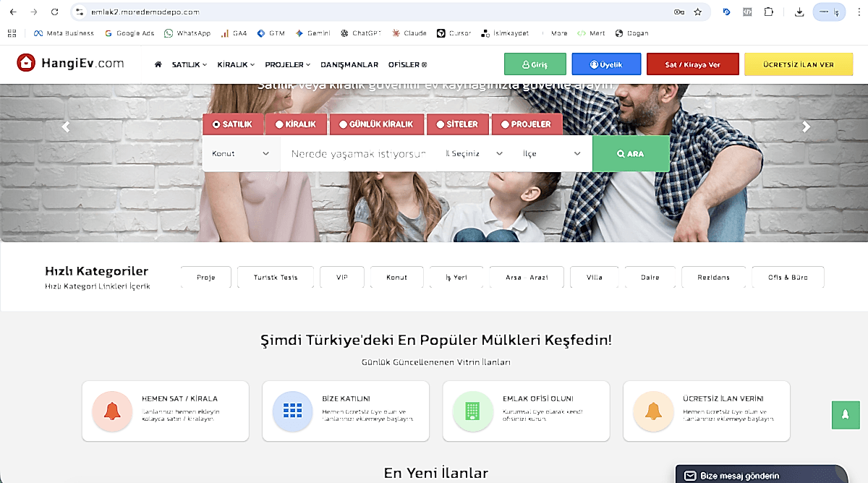868x483 pixels.
Task: Select the SATILIK search filter
Action: click(x=233, y=124)
